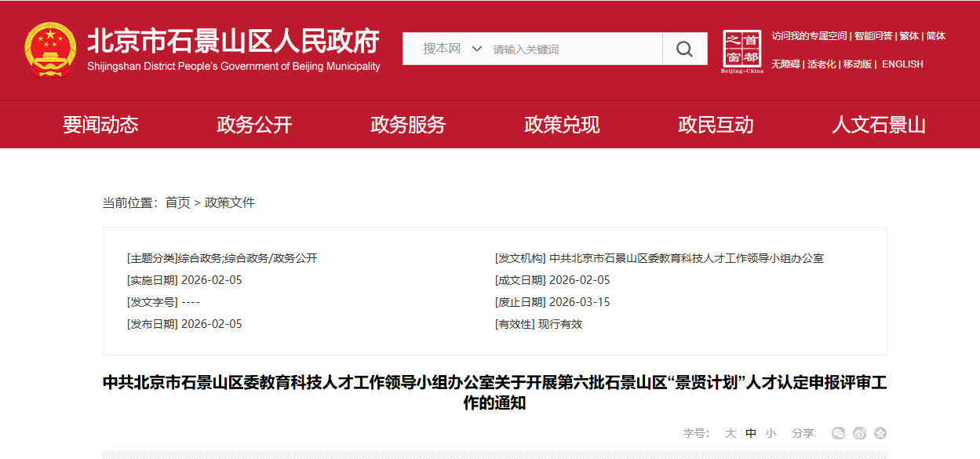Share the notice via WeChat icon
The image size is (980, 459).
[839, 433]
